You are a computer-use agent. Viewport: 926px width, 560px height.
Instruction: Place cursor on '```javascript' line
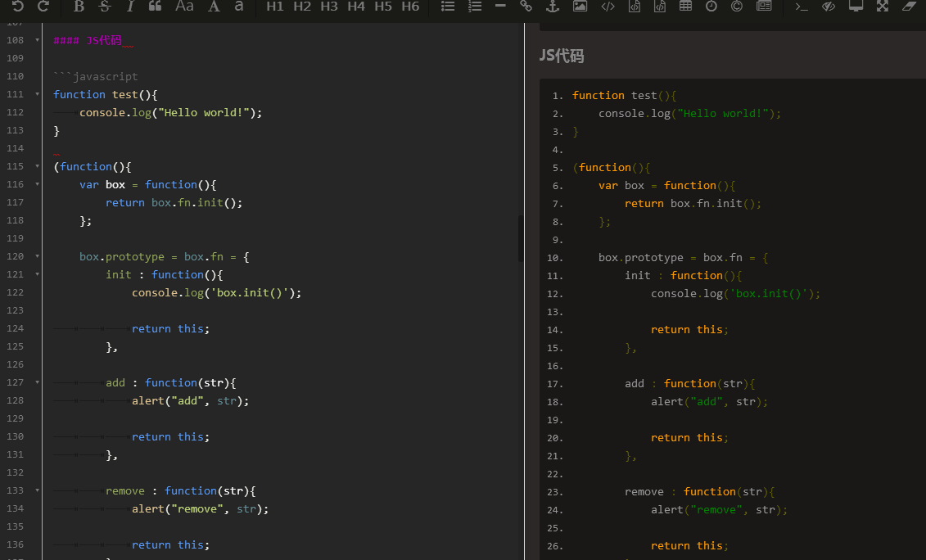[x=96, y=76]
